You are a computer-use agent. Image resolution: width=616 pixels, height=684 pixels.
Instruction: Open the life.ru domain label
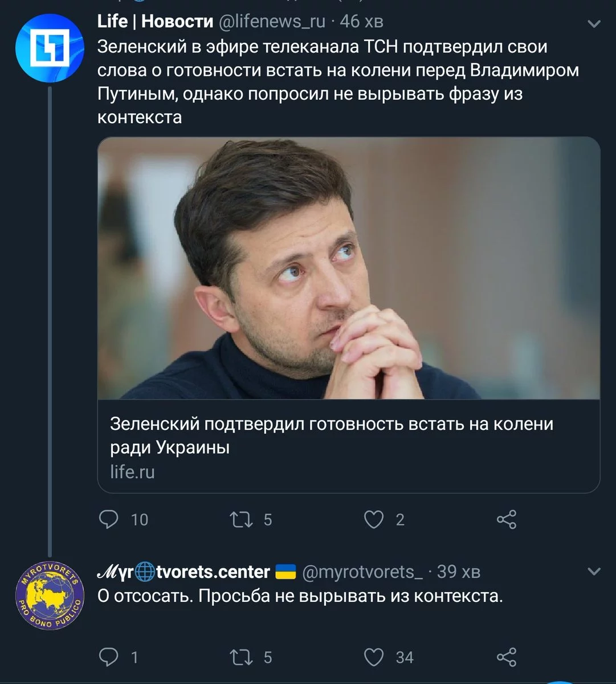point(132,472)
